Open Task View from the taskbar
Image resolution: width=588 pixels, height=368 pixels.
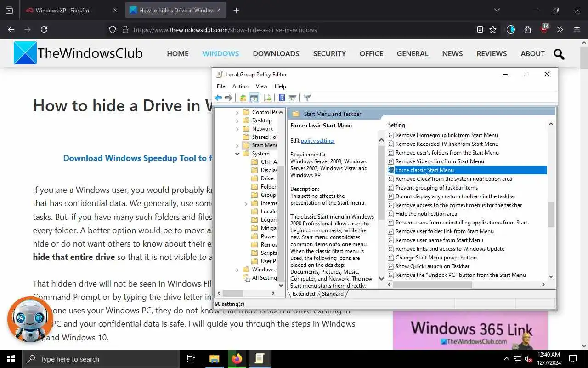pos(191,359)
